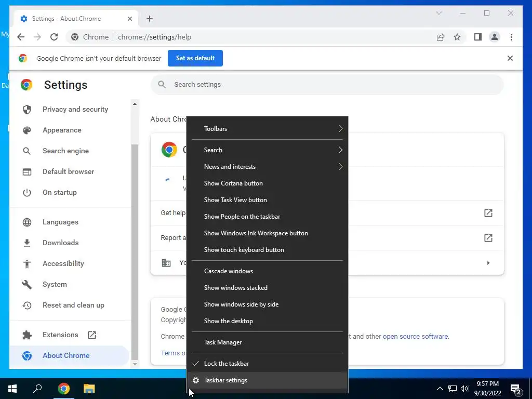Click sidebar scrollbar up arrow
The image size is (532, 399).
[135, 104]
